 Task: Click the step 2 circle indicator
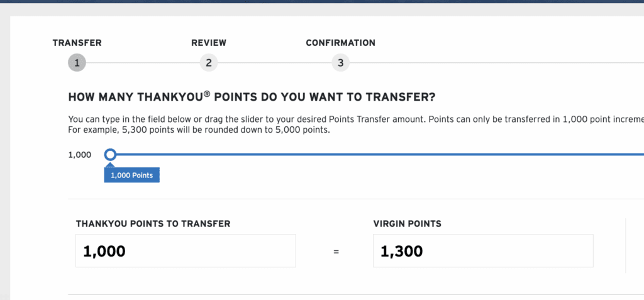click(x=208, y=63)
